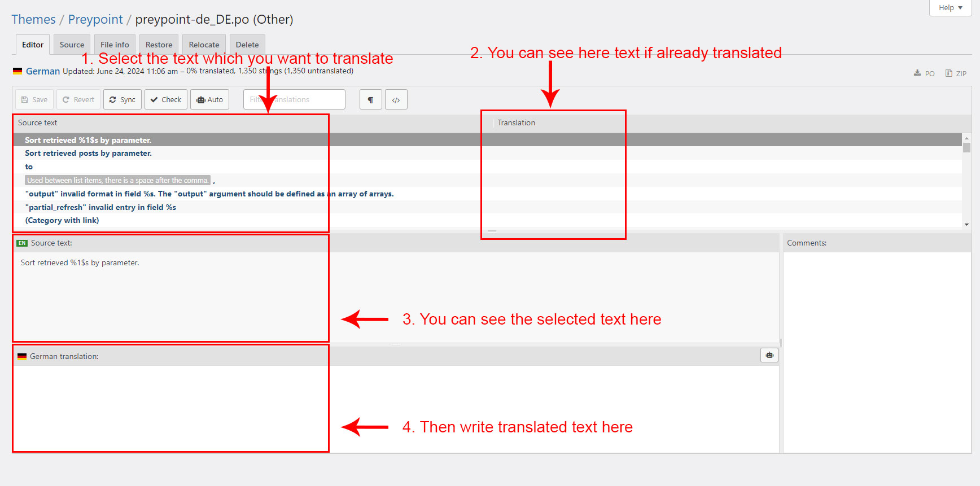The height and width of the screenshot is (486, 980).
Task: Go to Themes breadcrumb link
Action: [x=33, y=19]
